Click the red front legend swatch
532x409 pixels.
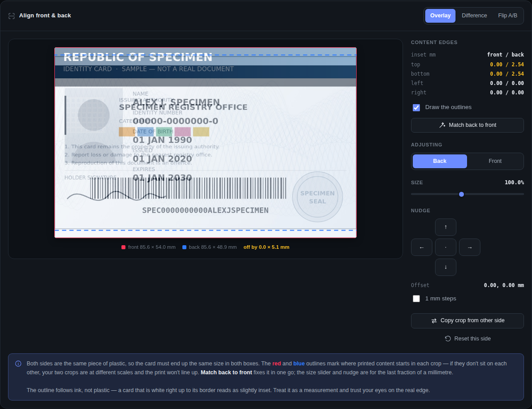[124, 247]
